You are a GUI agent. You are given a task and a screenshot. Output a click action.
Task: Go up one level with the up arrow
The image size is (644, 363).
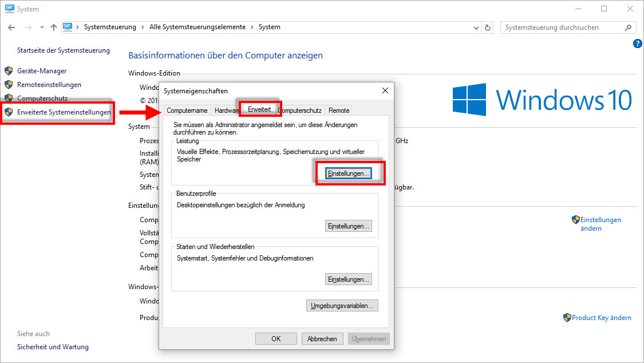(x=53, y=27)
